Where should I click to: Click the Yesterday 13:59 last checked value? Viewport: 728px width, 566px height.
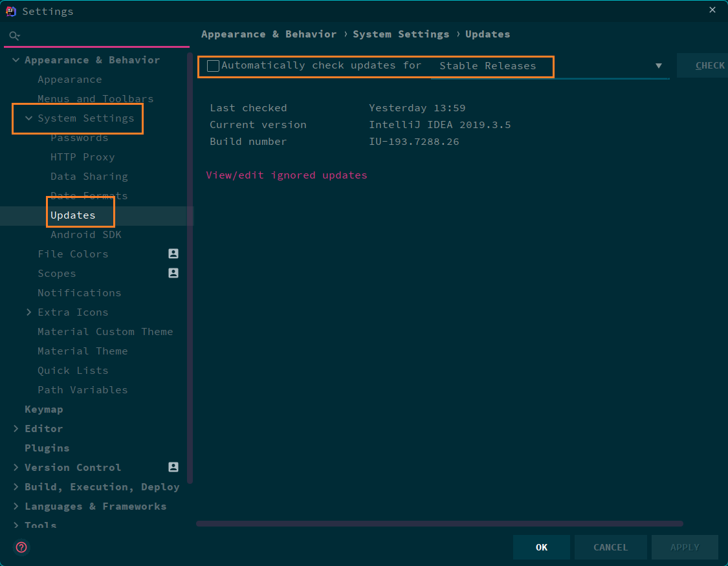point(417,108)
